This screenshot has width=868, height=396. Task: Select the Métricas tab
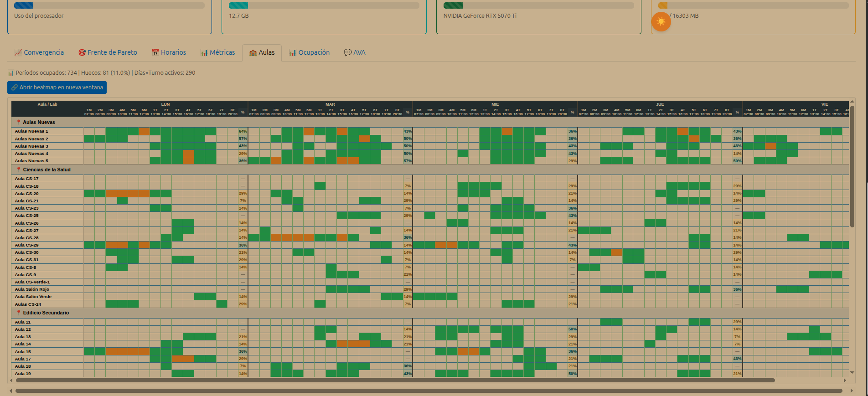coord(217,52)
